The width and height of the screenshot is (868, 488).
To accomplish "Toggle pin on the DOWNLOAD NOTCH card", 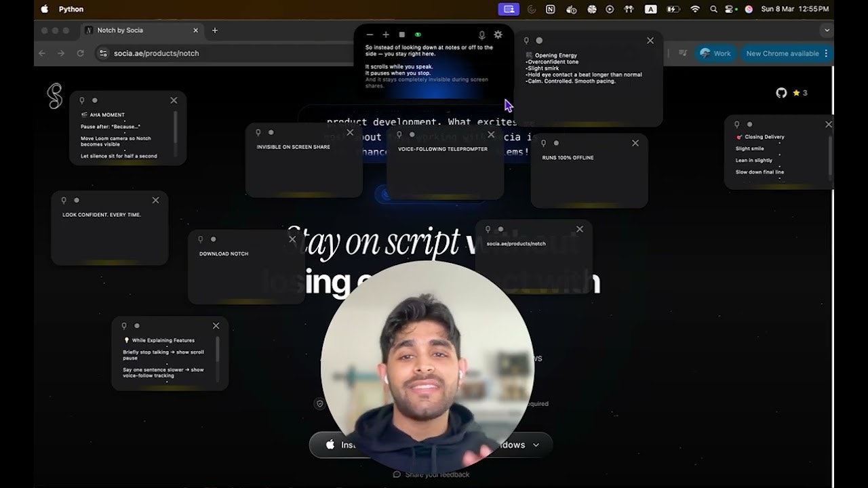I will click(x=201, y=239).
